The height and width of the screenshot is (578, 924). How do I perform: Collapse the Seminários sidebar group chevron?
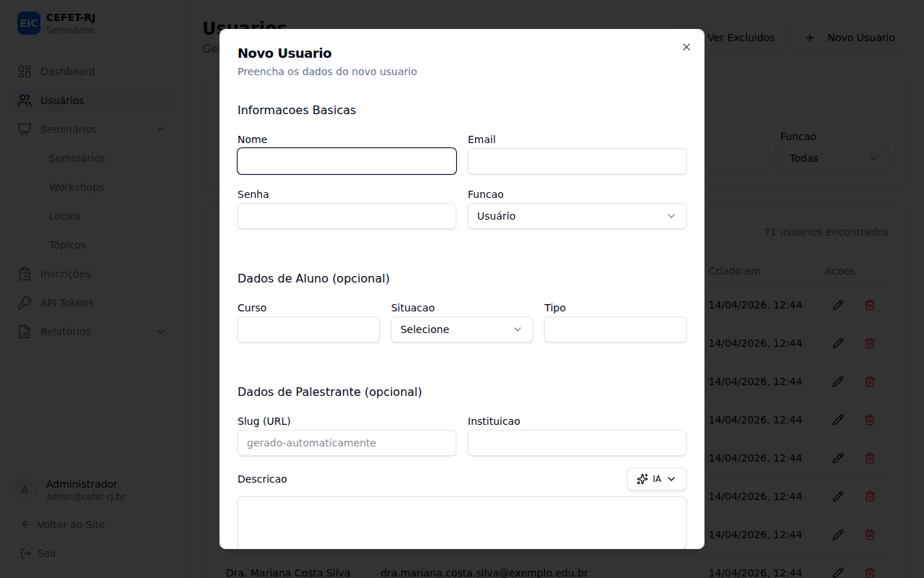tap(161, 129)
